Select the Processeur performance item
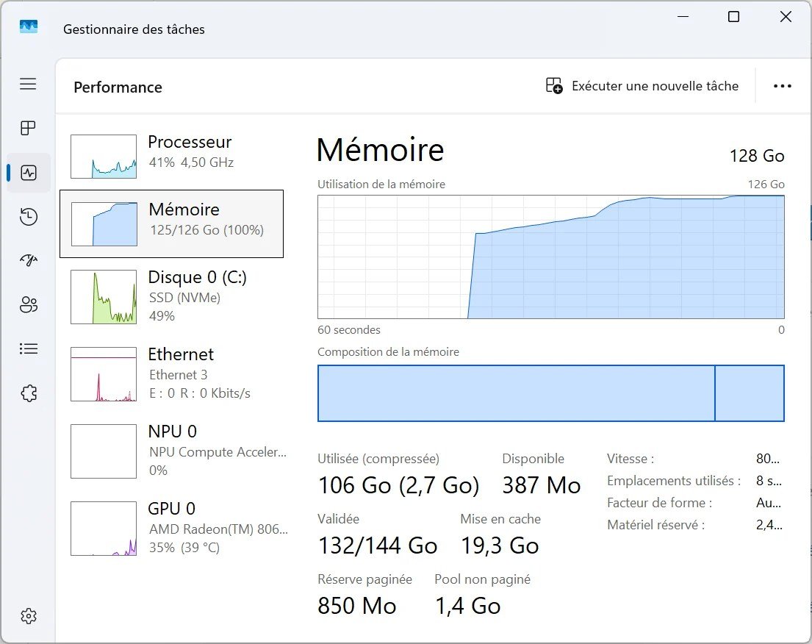Viewport: 812px width, 644px height. click(x=171, y=157)
